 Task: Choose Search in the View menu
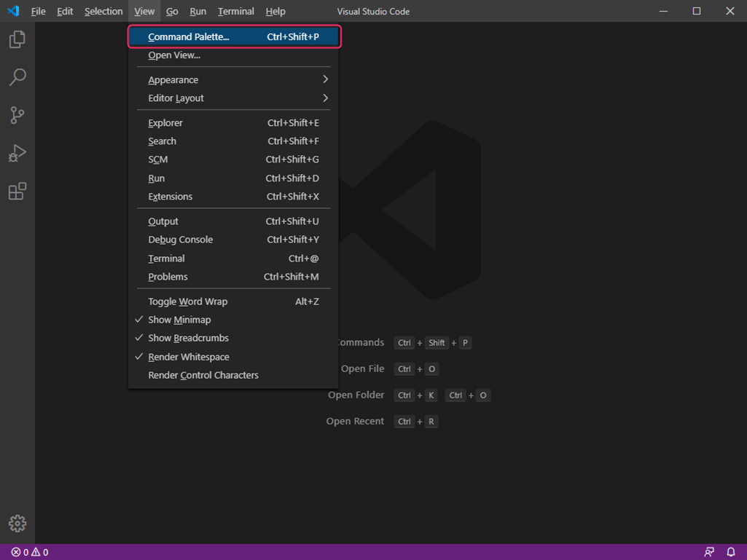pos(233,141)
